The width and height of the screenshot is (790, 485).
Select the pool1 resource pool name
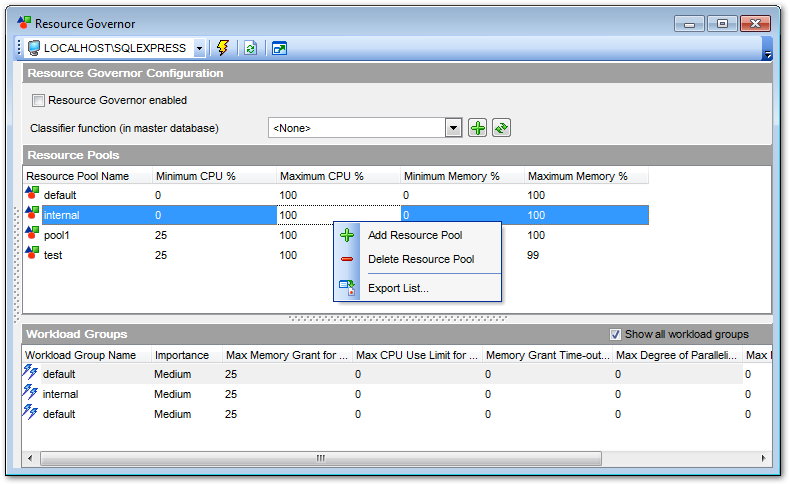pyautogui.click(x=56, y=235)
